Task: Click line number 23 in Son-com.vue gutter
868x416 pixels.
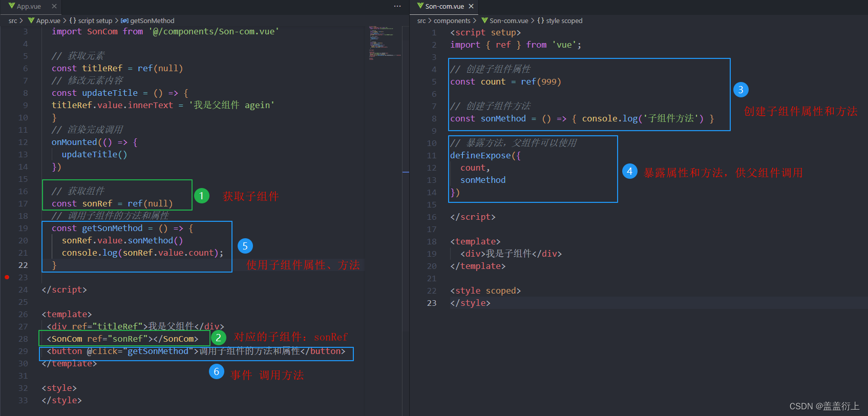Action: [432, 303]
